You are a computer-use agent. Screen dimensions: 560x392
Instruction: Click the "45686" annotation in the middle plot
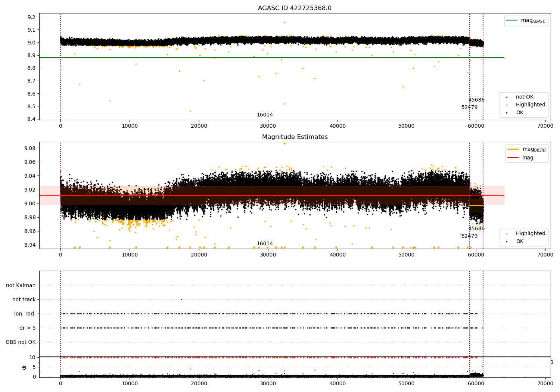[x=476, y=229]
